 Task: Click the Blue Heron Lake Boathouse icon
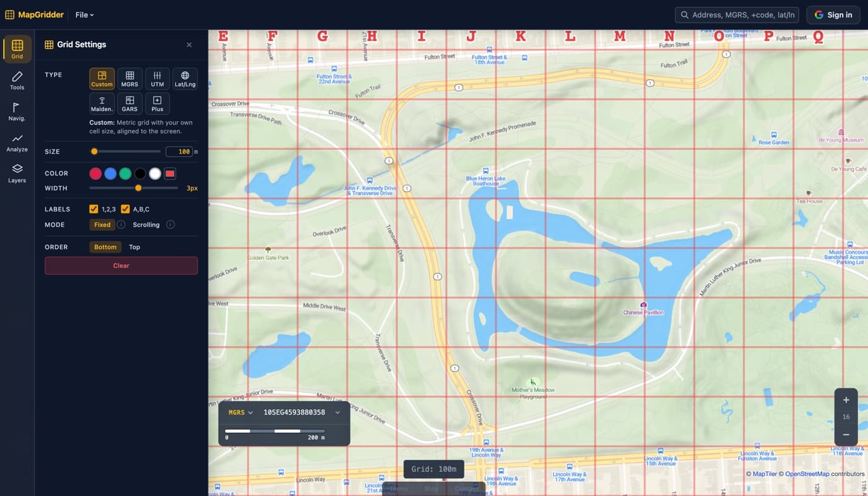485,170
